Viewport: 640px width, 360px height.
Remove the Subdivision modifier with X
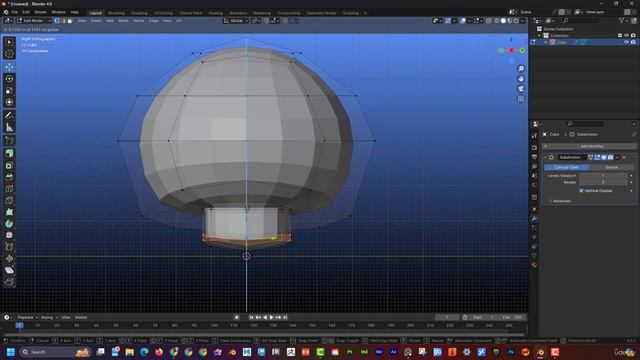(624, 157)
